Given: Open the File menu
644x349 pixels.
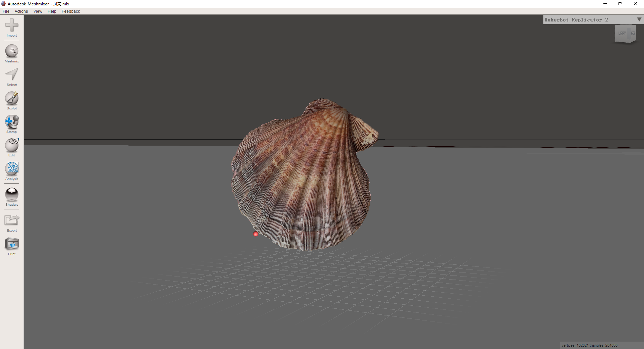Looking at the screenshot, I should (x=6, y=11).
